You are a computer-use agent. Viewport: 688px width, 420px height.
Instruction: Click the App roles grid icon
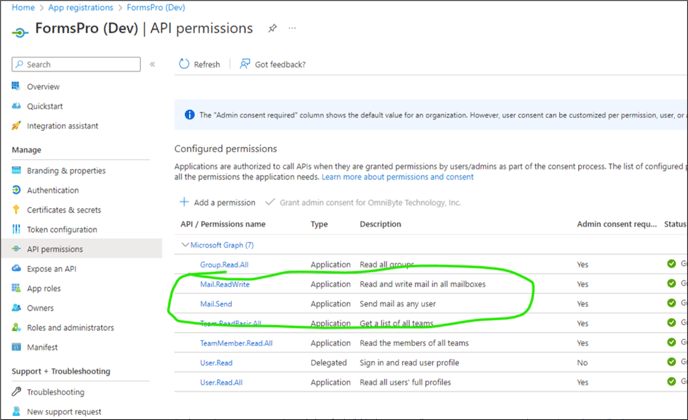pos(16,288)
